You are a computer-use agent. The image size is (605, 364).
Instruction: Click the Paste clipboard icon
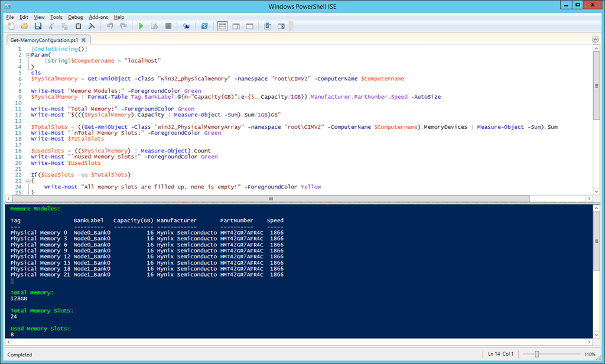(x=78, y=26)
